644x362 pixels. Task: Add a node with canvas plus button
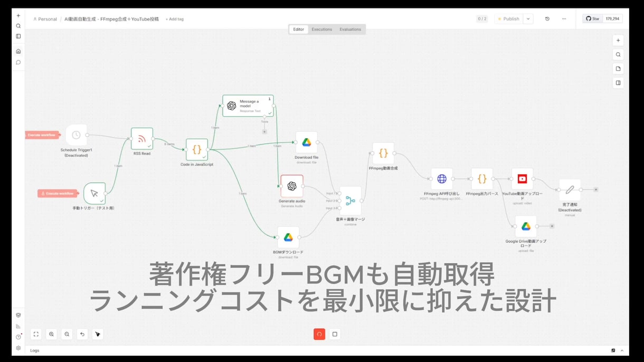[618, 40]
